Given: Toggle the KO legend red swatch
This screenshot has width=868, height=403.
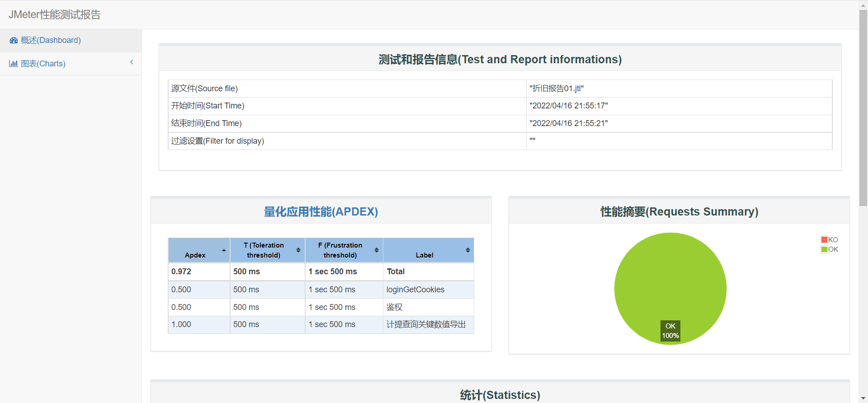Looking at the screenshot, I should point(824,240).
